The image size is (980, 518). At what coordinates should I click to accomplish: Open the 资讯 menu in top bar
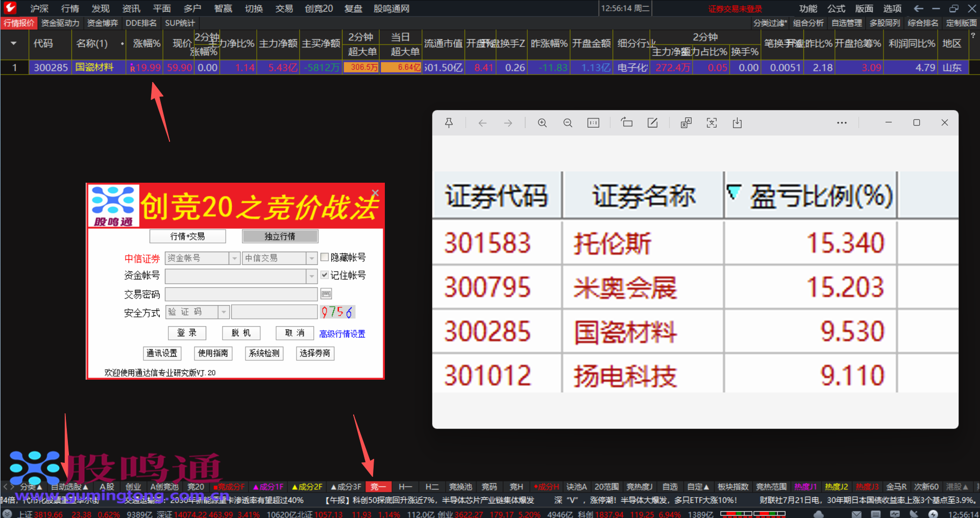(131, 8)
